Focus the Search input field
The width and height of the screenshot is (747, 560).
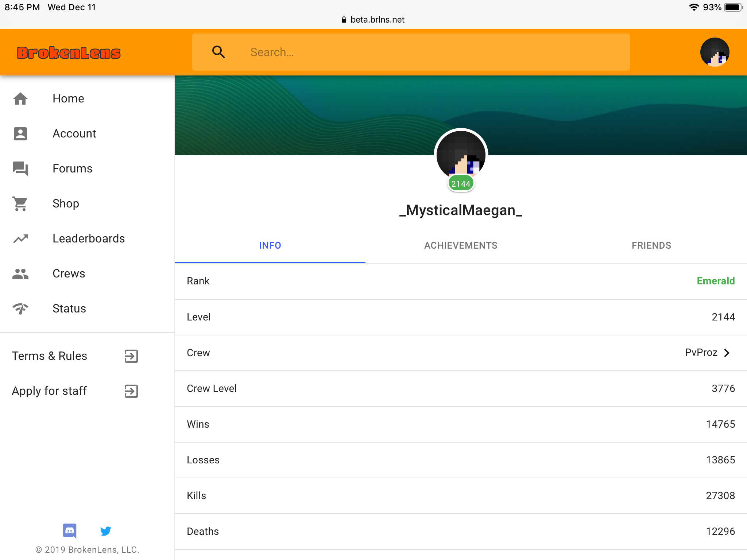(x=411, y=52)
